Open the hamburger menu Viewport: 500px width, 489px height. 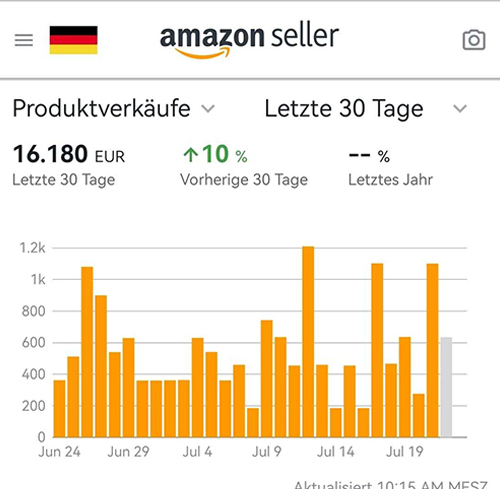(x=24, y=40)
